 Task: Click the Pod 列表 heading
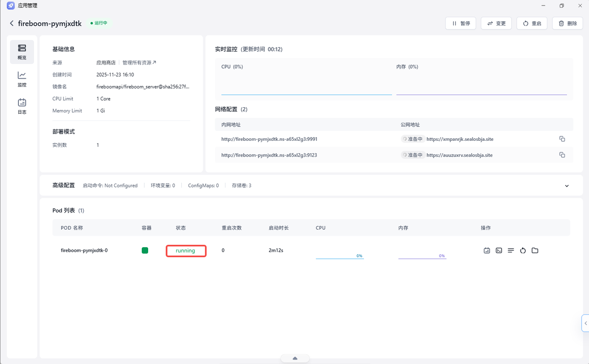coord(64,210)
